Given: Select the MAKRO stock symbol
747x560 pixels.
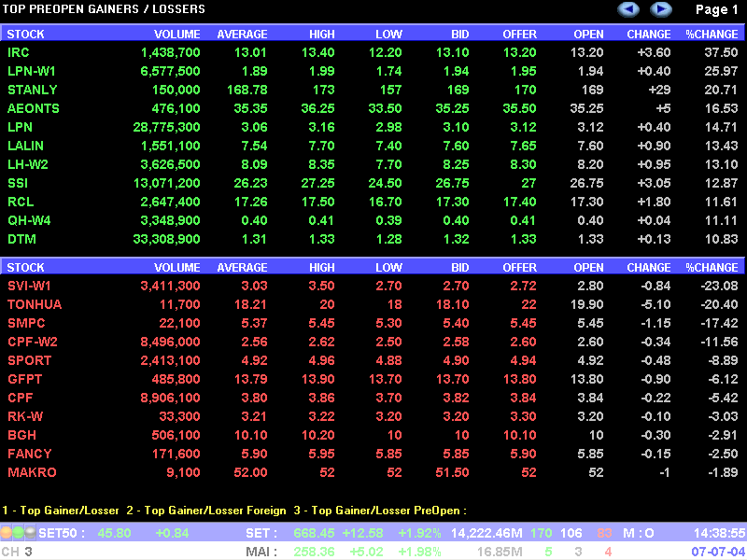Looking at the screenshot, I should tap(32, 472).
